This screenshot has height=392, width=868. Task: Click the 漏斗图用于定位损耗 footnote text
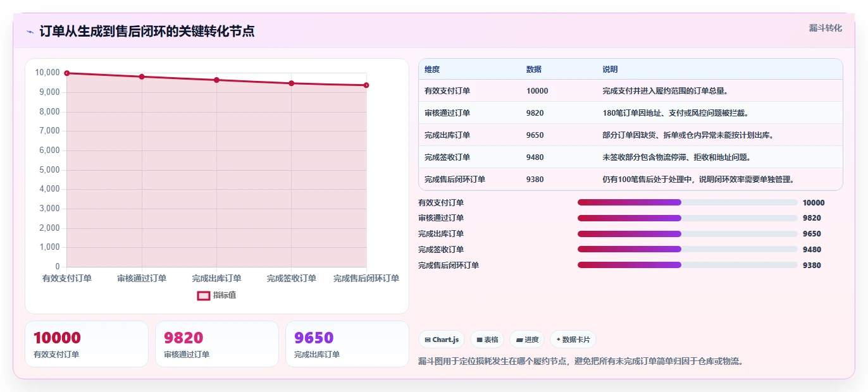point(581,362)
